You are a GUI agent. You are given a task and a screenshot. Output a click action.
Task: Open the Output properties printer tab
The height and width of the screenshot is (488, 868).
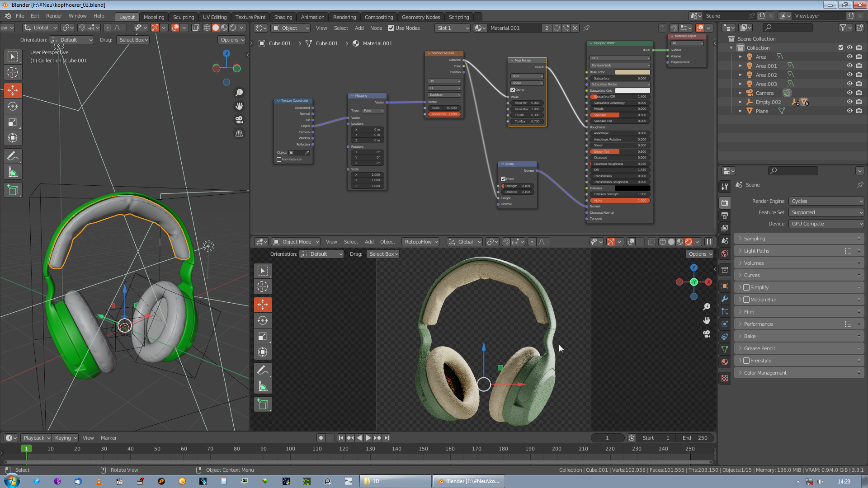(725, 216)
